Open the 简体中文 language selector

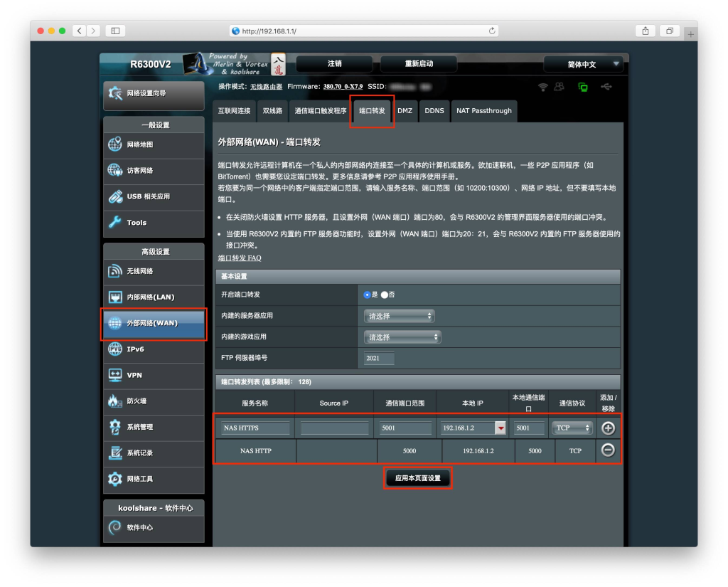583,64
